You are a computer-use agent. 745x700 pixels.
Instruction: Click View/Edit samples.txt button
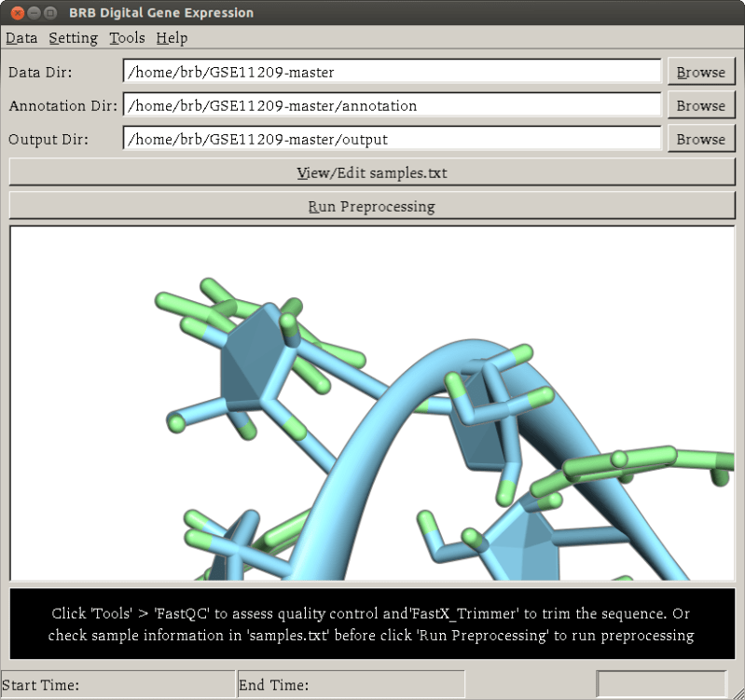pyautogui.click(x=372, y=172)
